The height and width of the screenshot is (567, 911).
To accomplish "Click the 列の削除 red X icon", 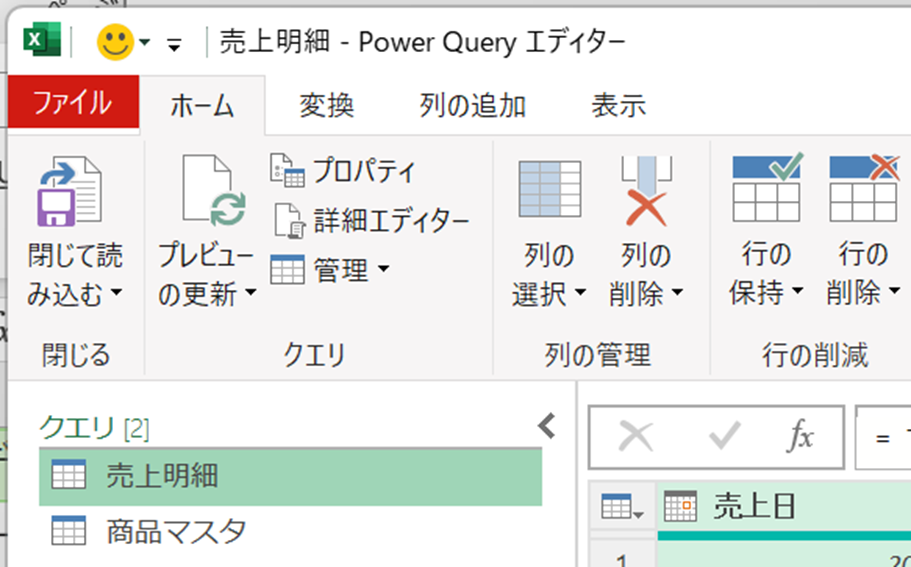I will [x=647, y=191].
